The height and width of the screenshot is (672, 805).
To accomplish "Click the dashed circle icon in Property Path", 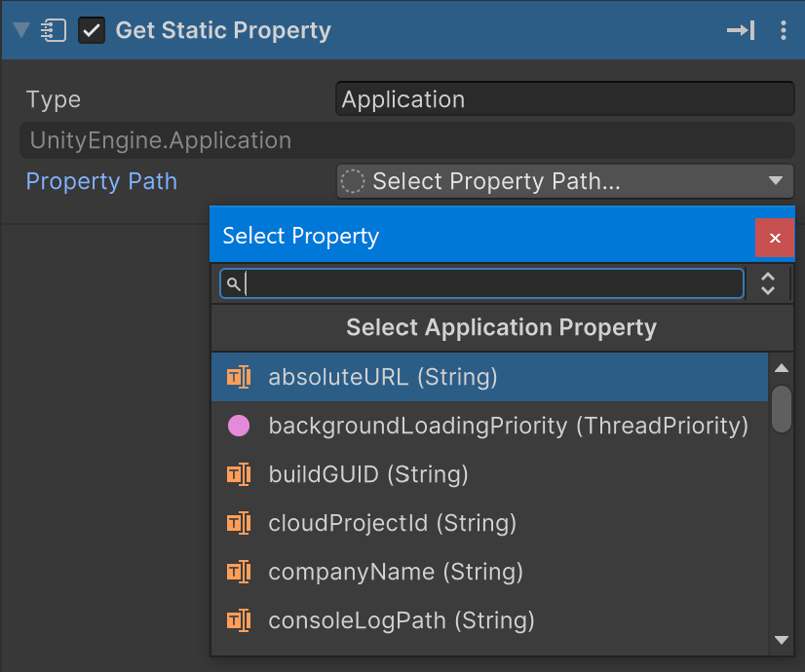I will 353,181.
